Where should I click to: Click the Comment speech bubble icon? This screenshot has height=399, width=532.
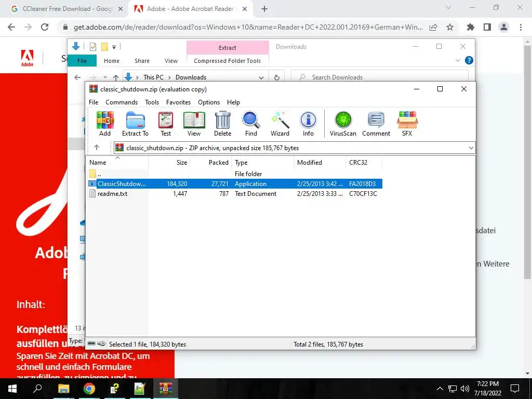376,124
